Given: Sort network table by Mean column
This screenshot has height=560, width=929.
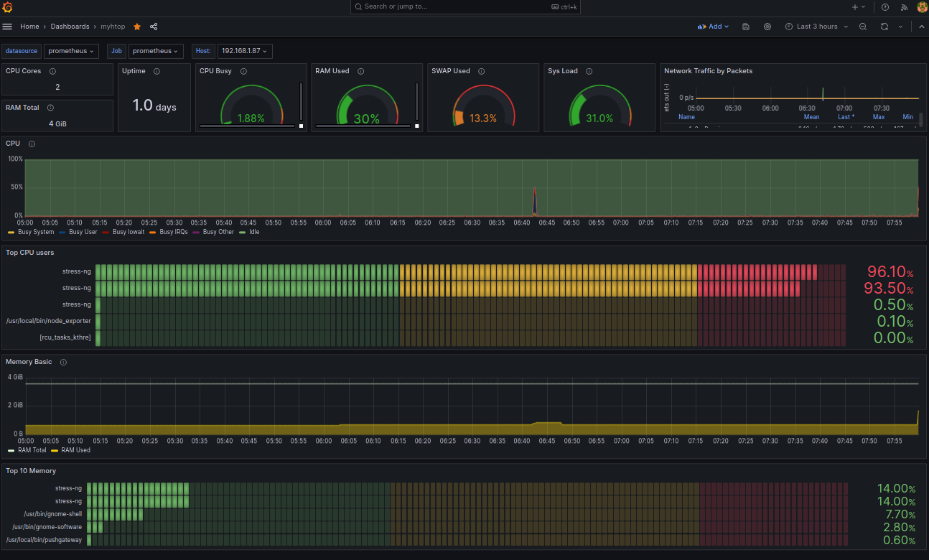Looking at the screenshot, I should pyautogui.click(x=811, y=117).
